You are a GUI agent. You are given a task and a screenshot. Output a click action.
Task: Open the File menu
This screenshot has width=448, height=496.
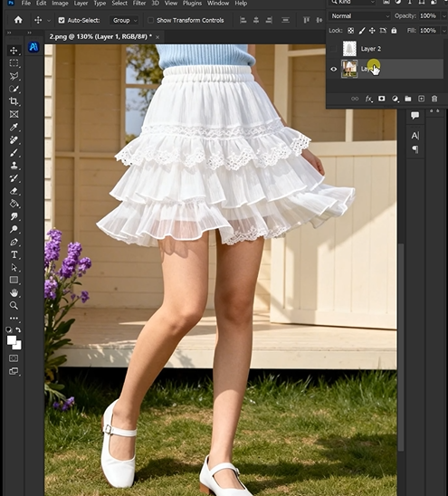25,3
